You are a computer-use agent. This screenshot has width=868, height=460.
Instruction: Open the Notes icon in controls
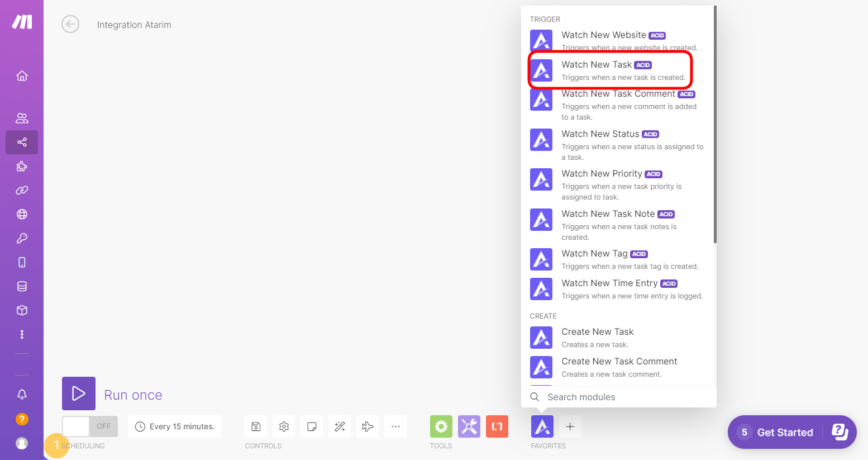pos(312,426)
